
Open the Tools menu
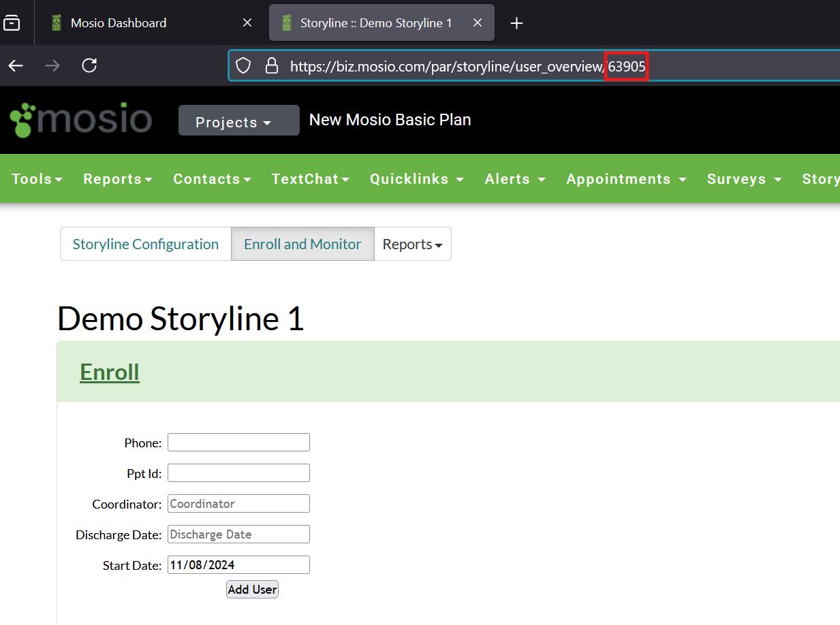(37, 178)
